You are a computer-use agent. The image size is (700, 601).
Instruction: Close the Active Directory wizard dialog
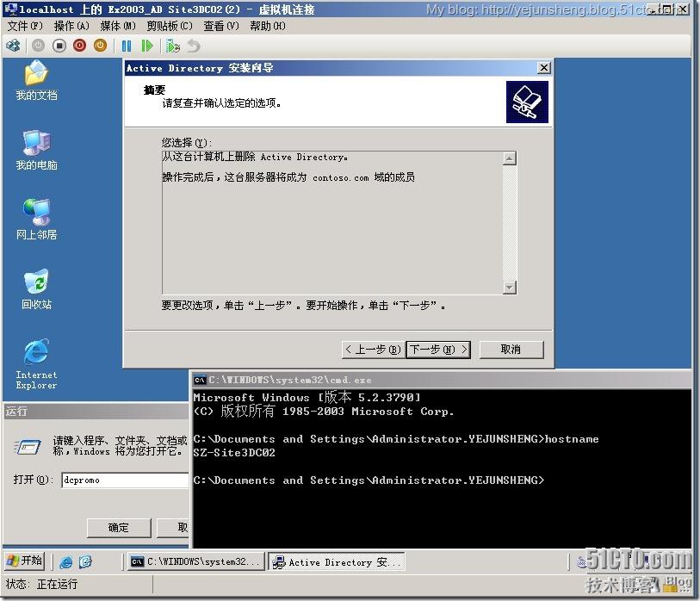(x=544, y=68)
